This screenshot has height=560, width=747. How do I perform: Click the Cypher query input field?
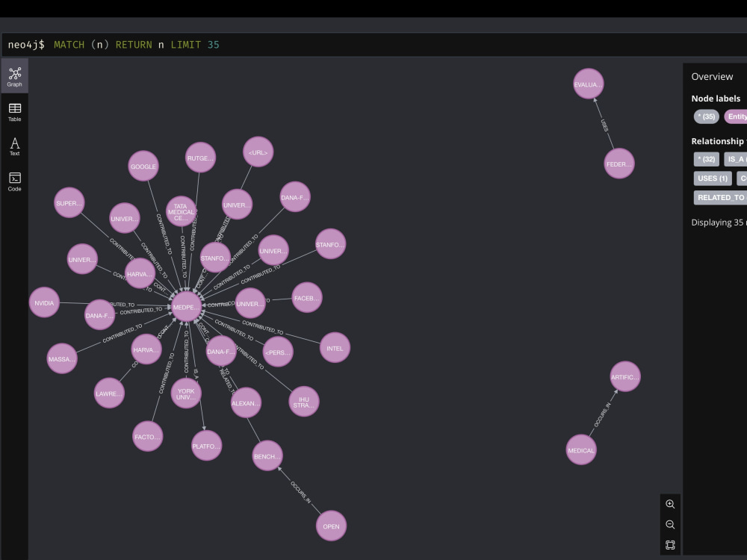[x=374, y=45]
